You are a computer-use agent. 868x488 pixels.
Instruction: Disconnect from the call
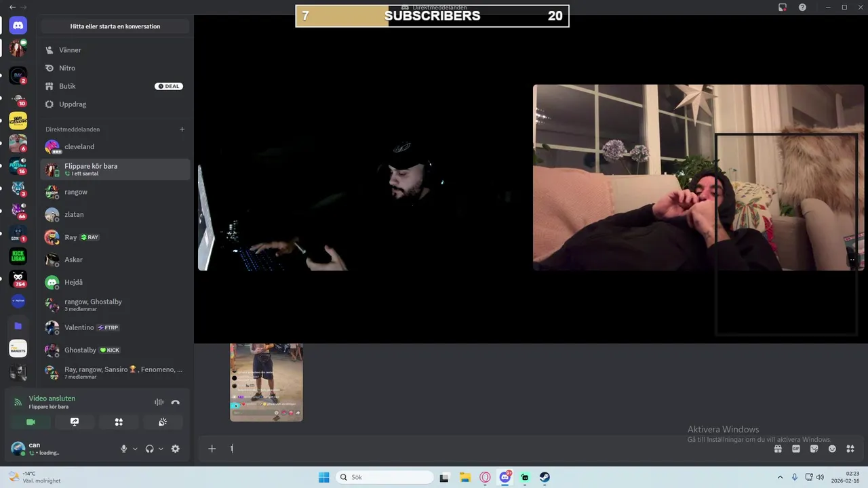click(176, 402)
